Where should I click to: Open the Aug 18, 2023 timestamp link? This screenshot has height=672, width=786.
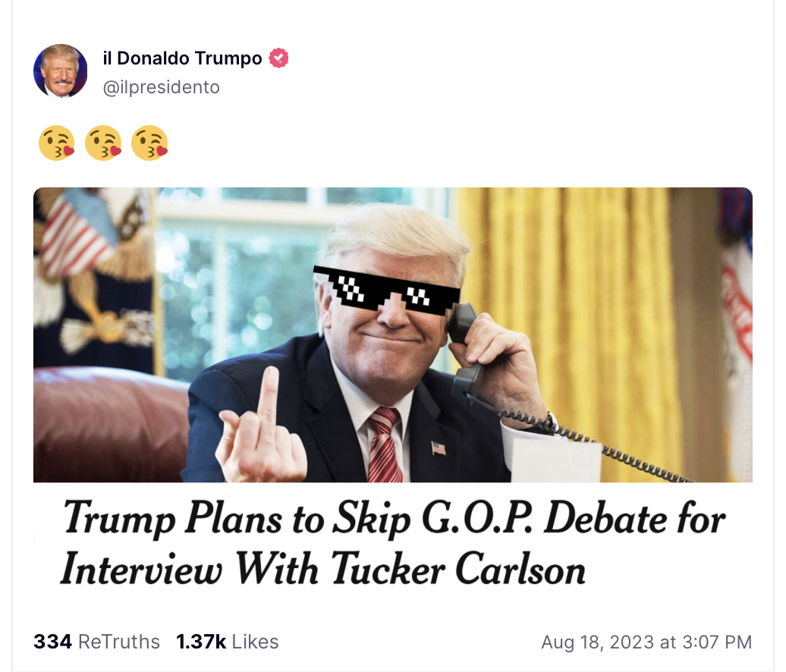click(x=646, y=642)
